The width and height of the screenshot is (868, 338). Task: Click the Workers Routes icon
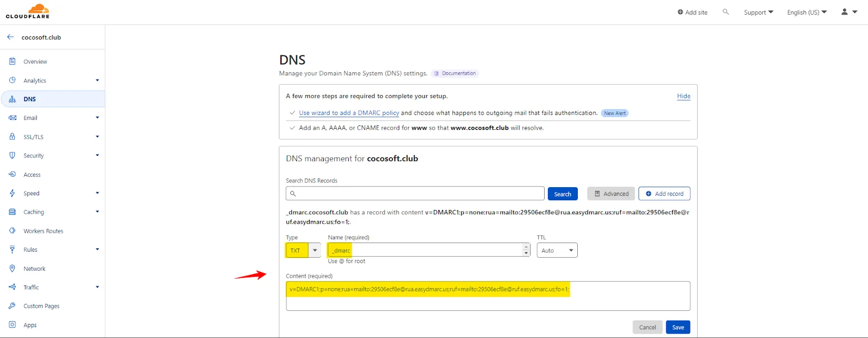[12, 231]
